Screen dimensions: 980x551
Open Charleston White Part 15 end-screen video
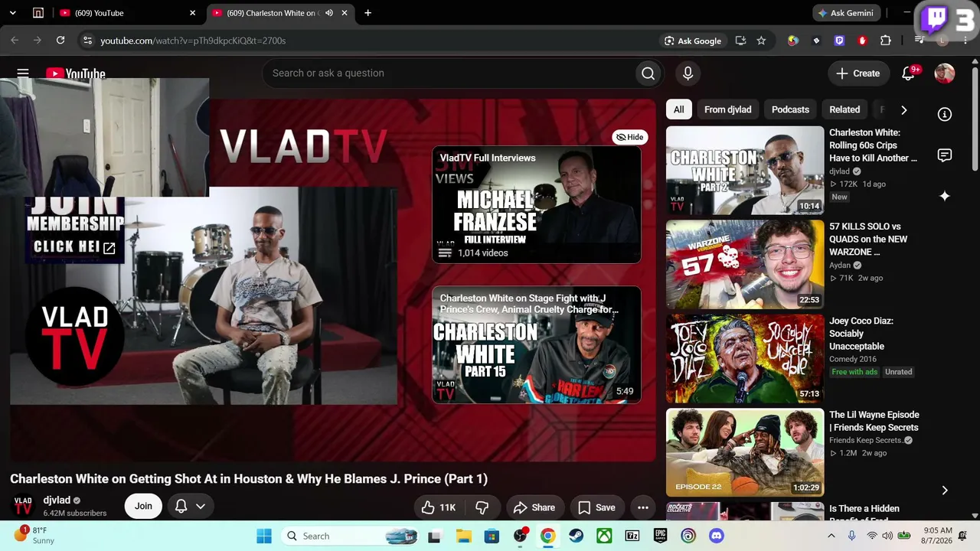pyautogui.click(x=536, y=344)
